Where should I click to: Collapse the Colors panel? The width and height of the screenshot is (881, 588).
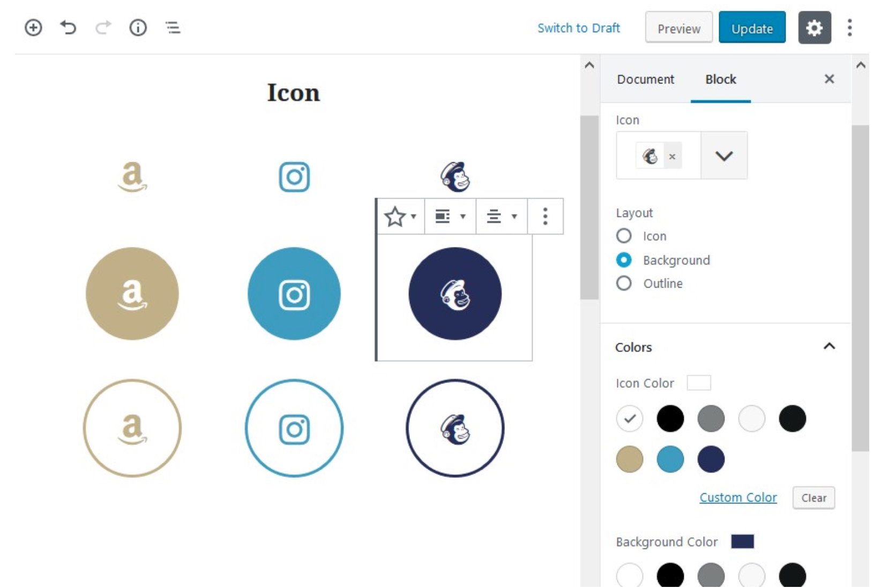(x=829, y=346)
